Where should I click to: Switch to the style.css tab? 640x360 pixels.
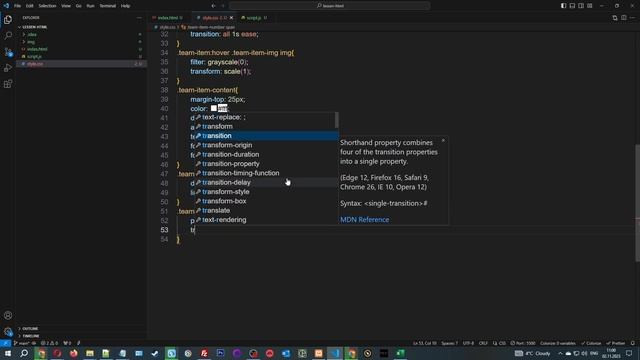pos(214,18)
